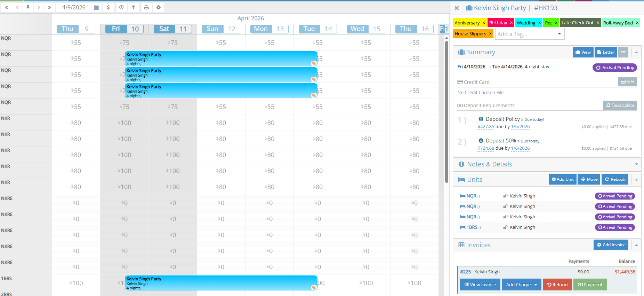This screenshot has width=644, height=296.
Task: Toggle Arrival Pending status in Summary
Action: point(614,68)
